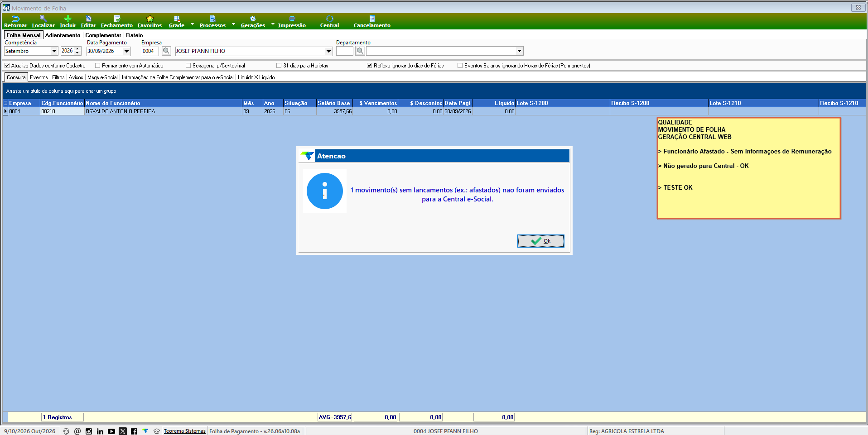Click the Central toolbar icon

329,21
